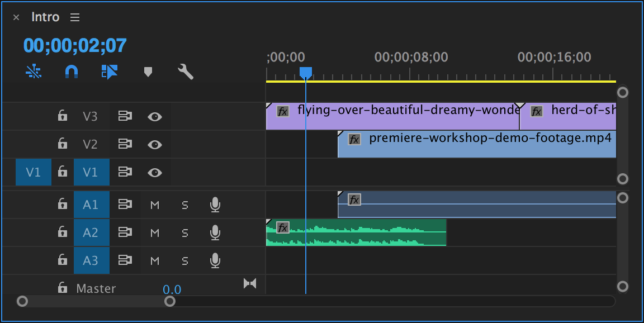
Task: Open Timeline Display Settings wrench
Action: [186, 72]
